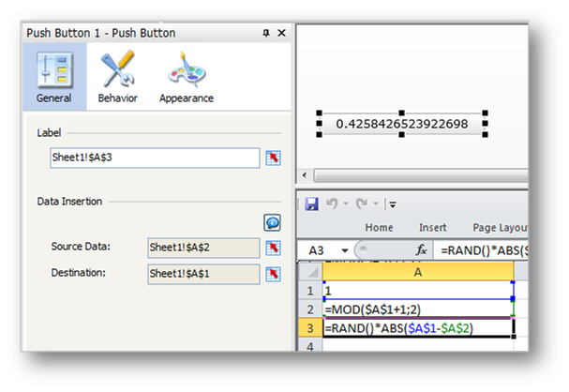The image size is (569, 392).
Task: Click the Undo arrow icon
Action: coord(330,204)
